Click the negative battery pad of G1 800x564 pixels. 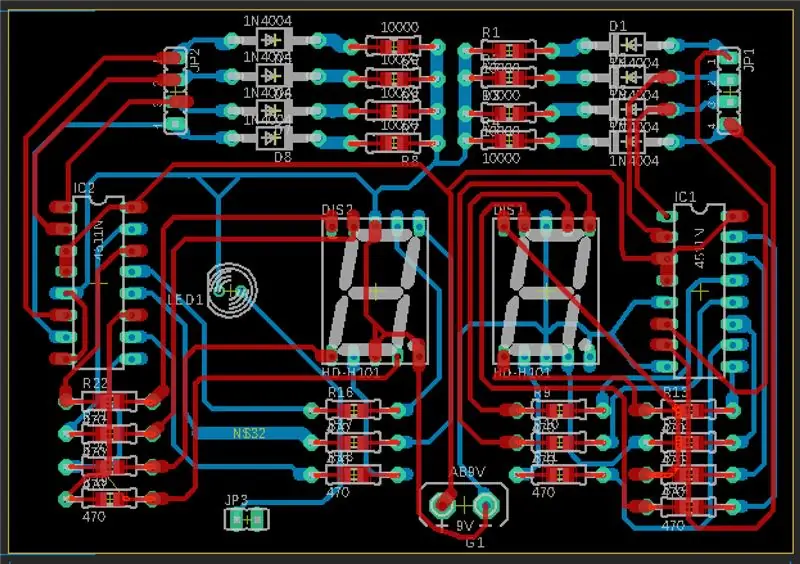[x=486, y=504]
